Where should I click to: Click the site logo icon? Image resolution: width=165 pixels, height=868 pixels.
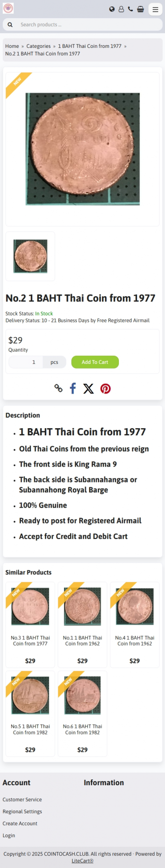pyautogui.click(x=8, y=8)
